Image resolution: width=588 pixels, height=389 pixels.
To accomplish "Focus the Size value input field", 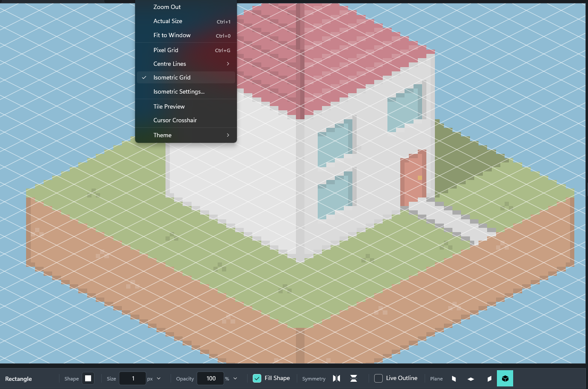I will (133, 378).
